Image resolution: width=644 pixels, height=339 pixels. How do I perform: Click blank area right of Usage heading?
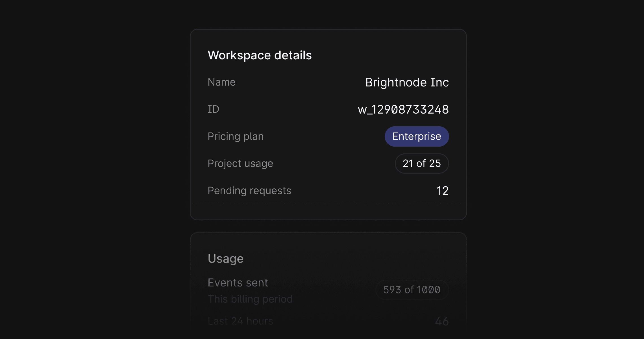[353, 259]
